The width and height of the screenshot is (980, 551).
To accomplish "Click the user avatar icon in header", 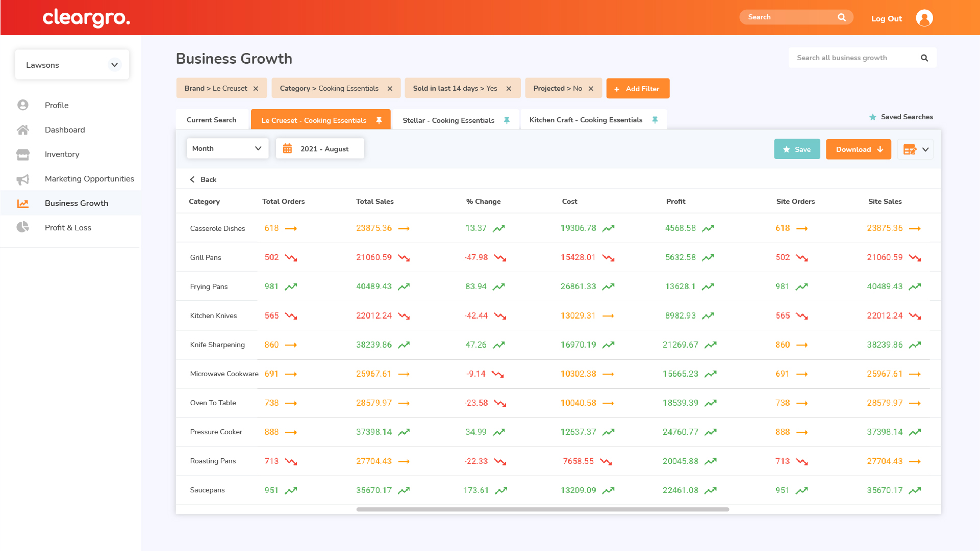I will click(x=924, y=18).
